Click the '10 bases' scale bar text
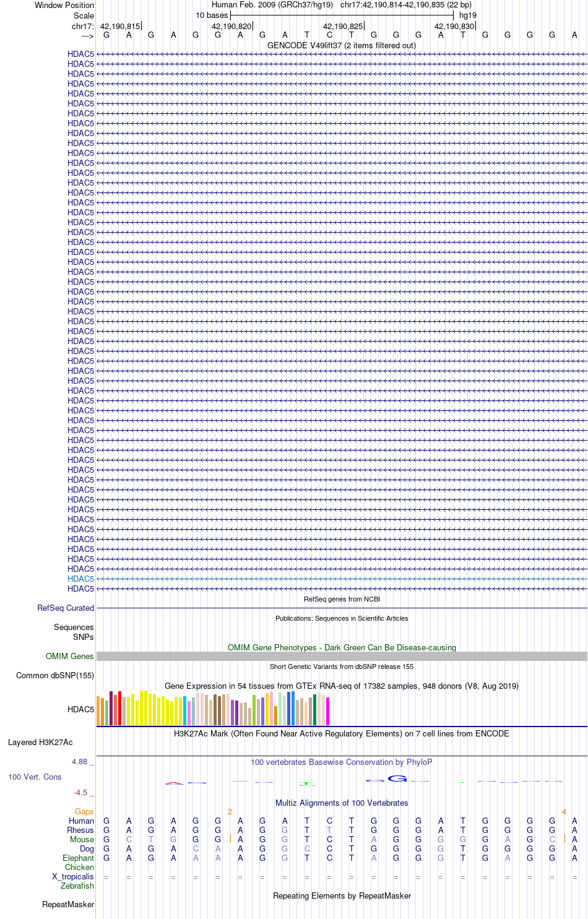The image size is (588, 919). tap(212, 15)
